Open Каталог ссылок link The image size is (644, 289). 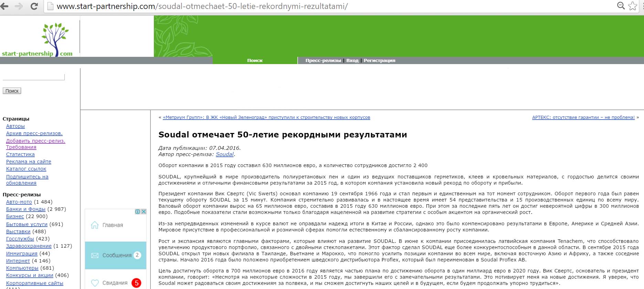[x=26, y=169]
